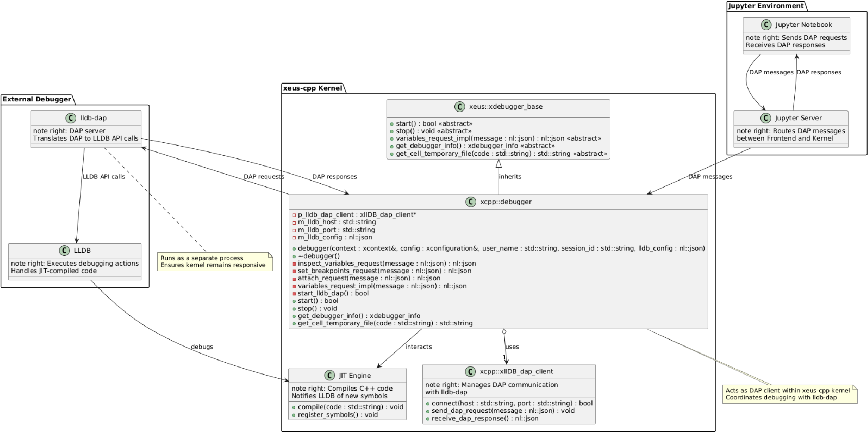Click the Jupyter Server class title
This screenshot has width=868, height=433.
click(x=798, y=118)
